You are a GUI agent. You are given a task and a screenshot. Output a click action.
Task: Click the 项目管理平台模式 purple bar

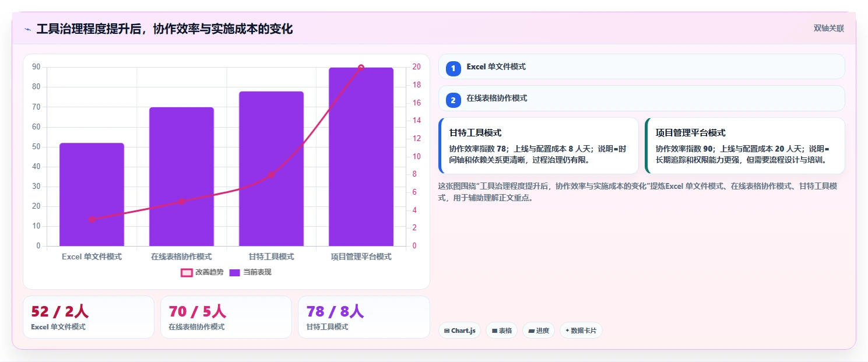361,157
